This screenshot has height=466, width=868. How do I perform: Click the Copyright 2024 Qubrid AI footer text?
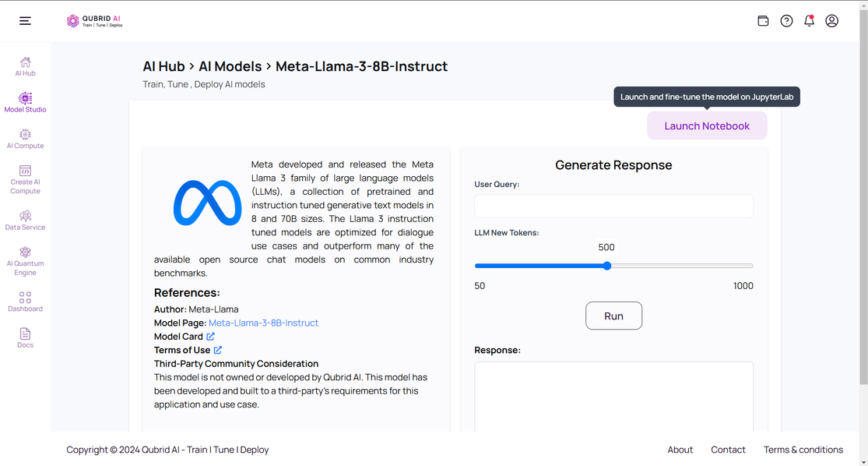coord(167,450)
